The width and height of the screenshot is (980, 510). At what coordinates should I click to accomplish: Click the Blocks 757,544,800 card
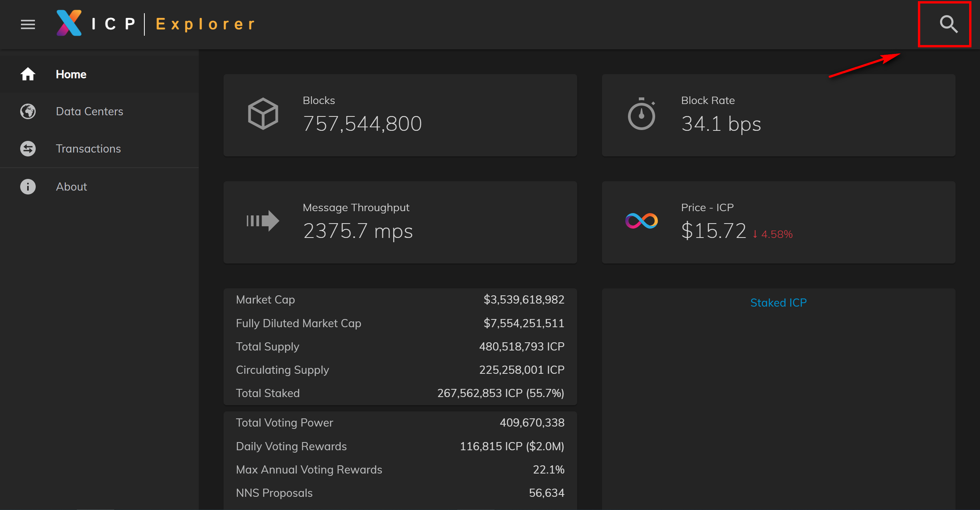pyautogui.click(x=400, y=115)
